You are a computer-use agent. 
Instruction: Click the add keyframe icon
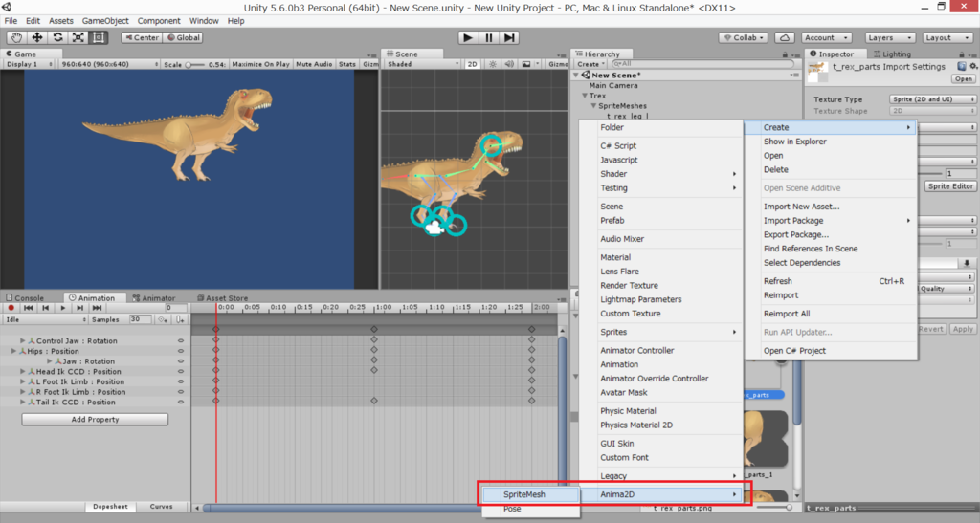pyautogui.click(x=163, y=319)
